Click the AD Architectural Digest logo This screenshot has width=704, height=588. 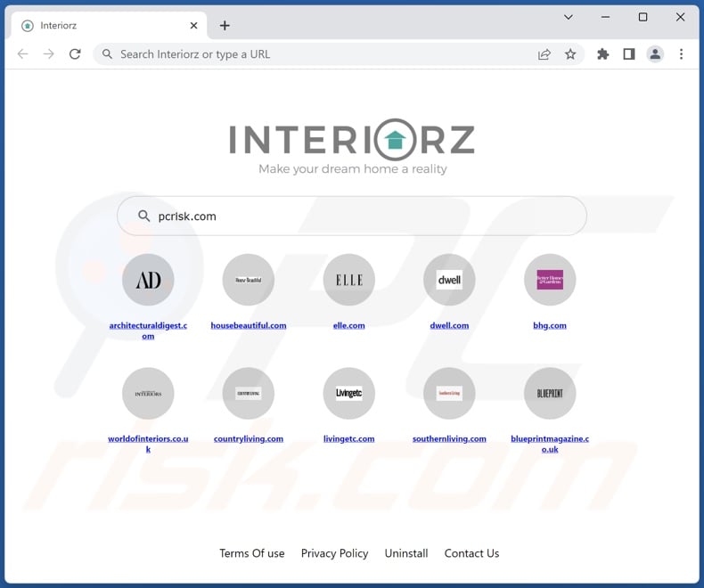(148, 280)
